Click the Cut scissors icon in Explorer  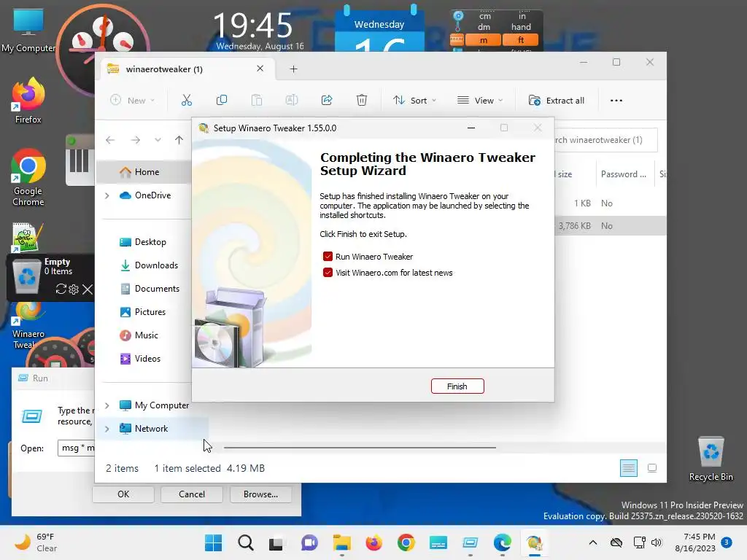pos(187,101)
